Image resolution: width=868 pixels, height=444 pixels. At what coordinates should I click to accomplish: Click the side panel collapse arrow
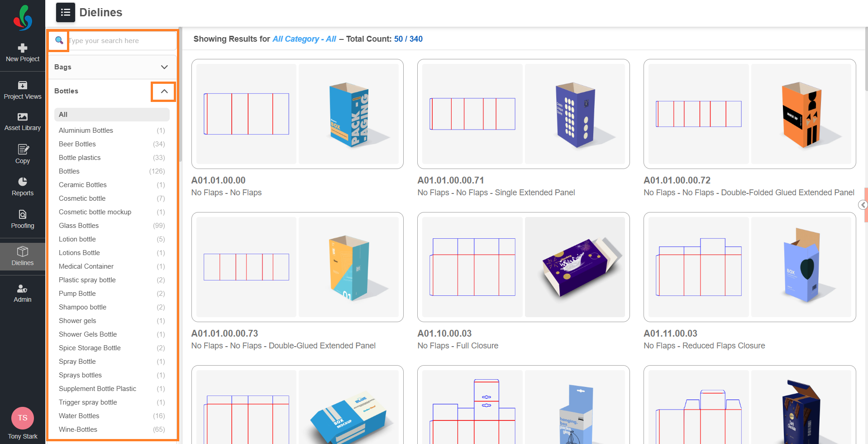(x=863, y=205)
